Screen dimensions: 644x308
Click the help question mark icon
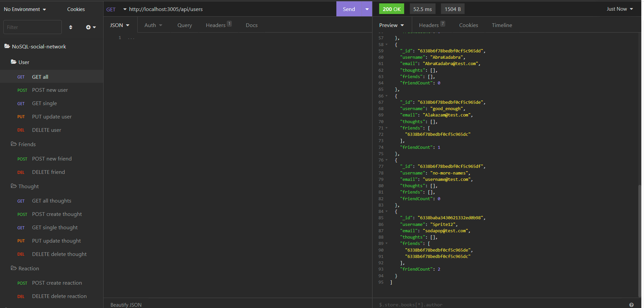coord(631,305)
